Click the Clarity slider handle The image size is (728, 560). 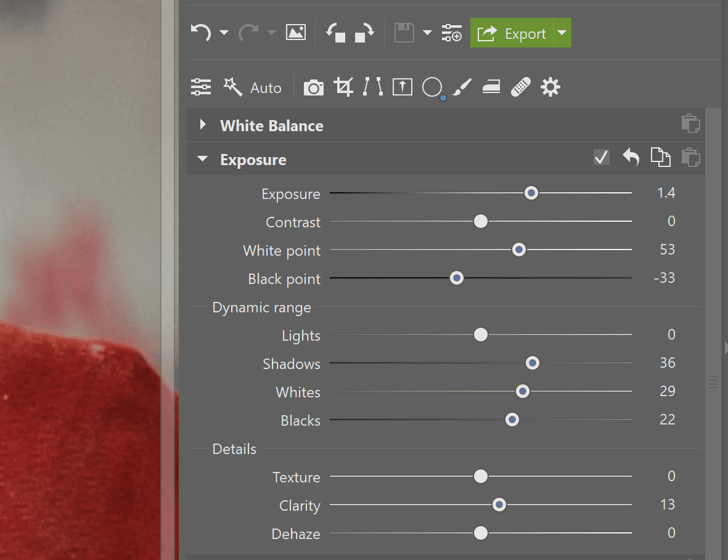pos(499,505)
